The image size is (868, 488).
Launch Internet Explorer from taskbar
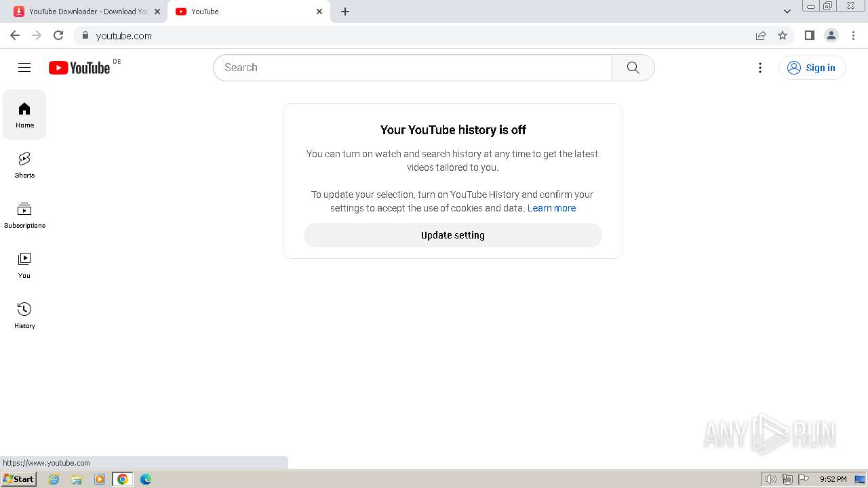click(x=54, y=479)
